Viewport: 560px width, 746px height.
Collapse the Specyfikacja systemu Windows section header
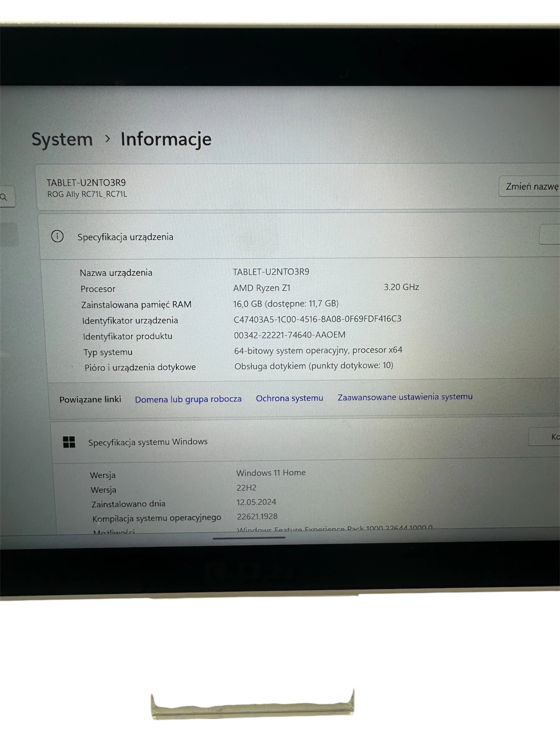pos(306,441)
